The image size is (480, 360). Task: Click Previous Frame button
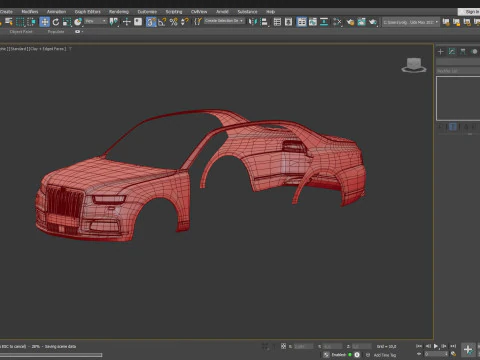pyautogui.click(x=428, y=346)
